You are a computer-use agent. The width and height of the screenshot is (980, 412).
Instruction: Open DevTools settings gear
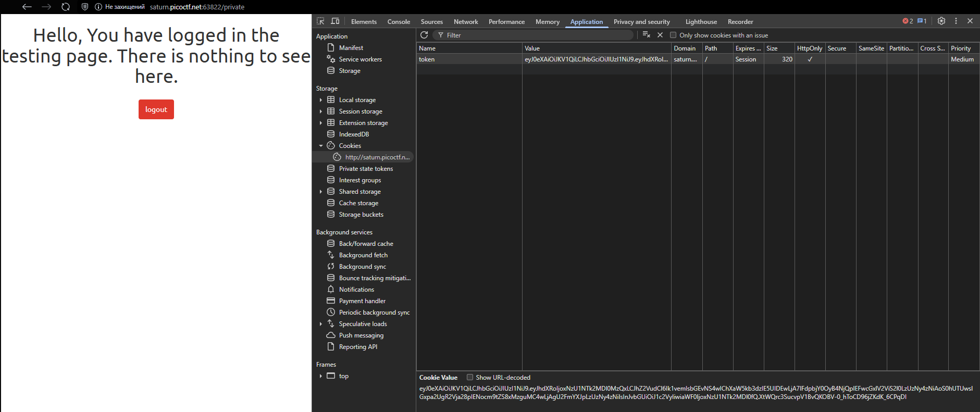941,21
